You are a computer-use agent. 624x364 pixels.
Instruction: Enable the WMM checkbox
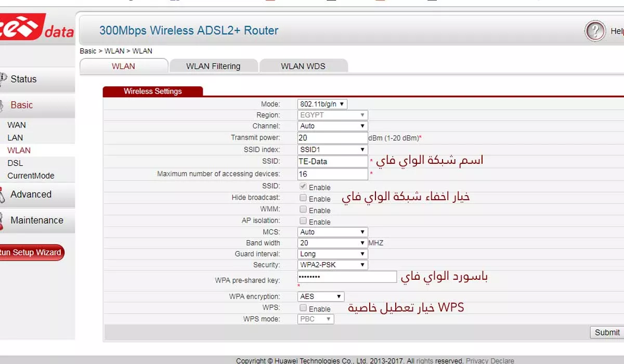303,209
